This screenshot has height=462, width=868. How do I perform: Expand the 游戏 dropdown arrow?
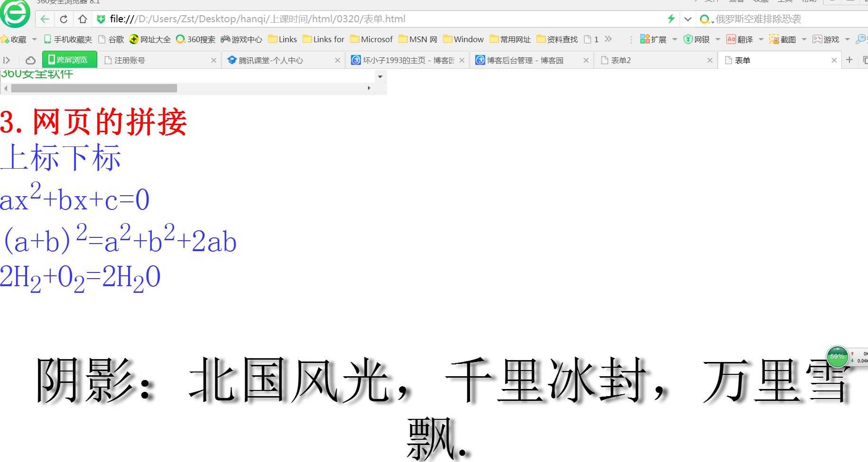847,39
